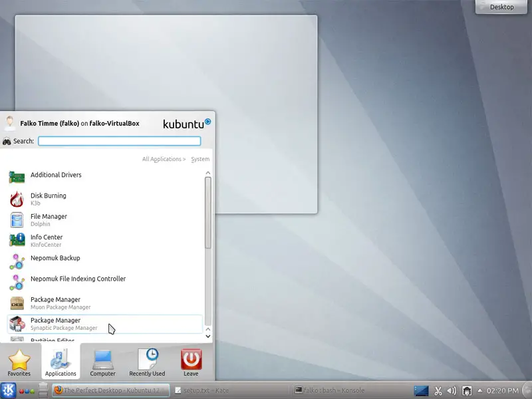Viewport: 532px width, 399px height.
Task: Select the Info Center text label
Action: click(47, 237)
